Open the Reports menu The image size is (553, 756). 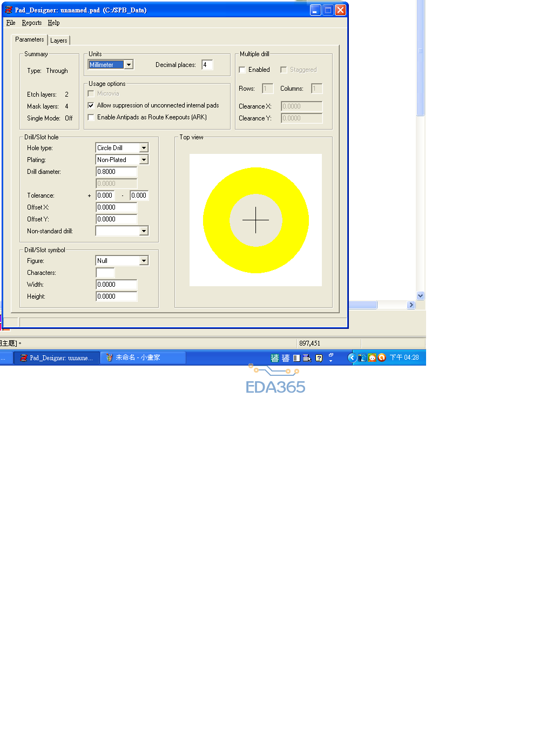(32, 23)
